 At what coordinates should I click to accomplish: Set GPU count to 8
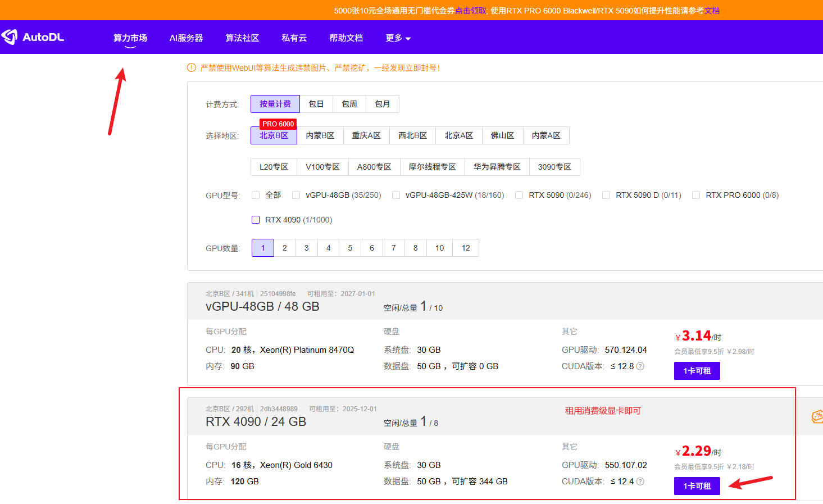(x=416, y=248)
